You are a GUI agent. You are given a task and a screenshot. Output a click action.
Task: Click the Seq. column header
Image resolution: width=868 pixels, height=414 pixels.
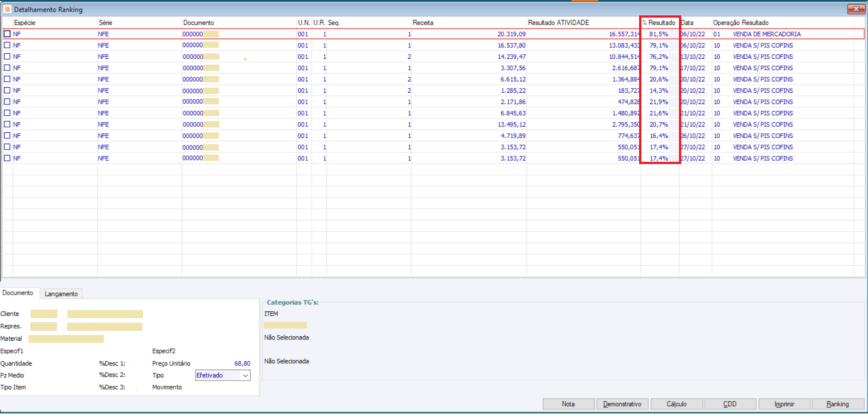[369, 23]
